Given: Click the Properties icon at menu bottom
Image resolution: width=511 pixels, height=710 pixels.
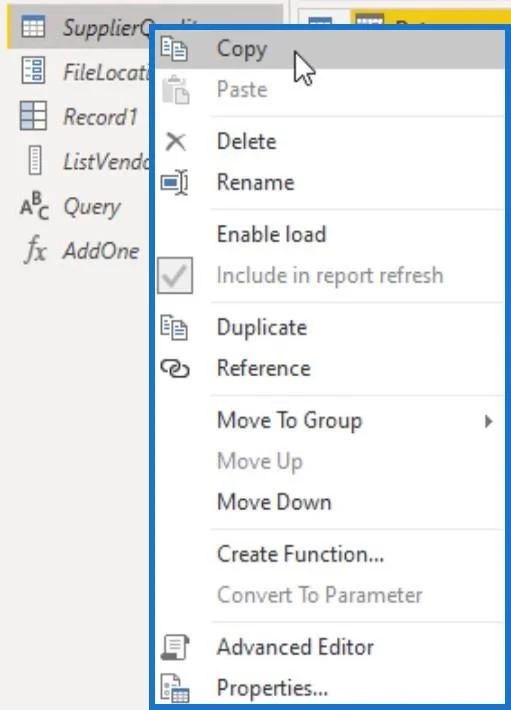Looking at the screenshot, I should 175,688.
